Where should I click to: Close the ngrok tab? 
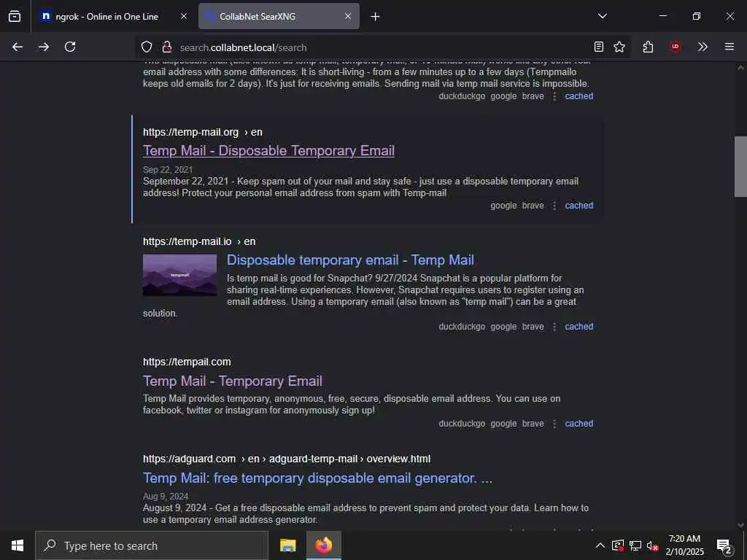pyautogui.click(x=183, y=16)
